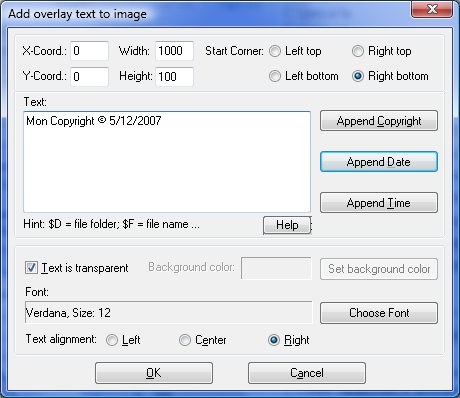
Task: Click the Height input field
Action: (x=174, y=77)
